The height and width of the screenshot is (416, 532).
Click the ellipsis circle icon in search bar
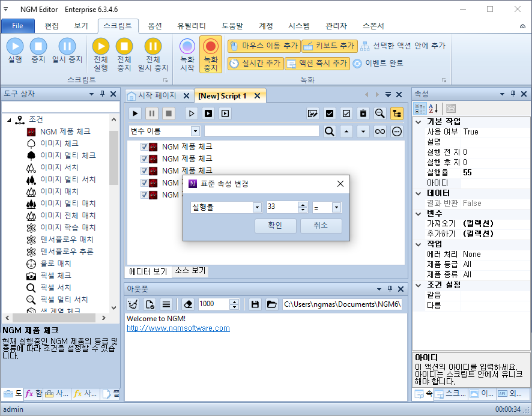(x=397, y=131)
